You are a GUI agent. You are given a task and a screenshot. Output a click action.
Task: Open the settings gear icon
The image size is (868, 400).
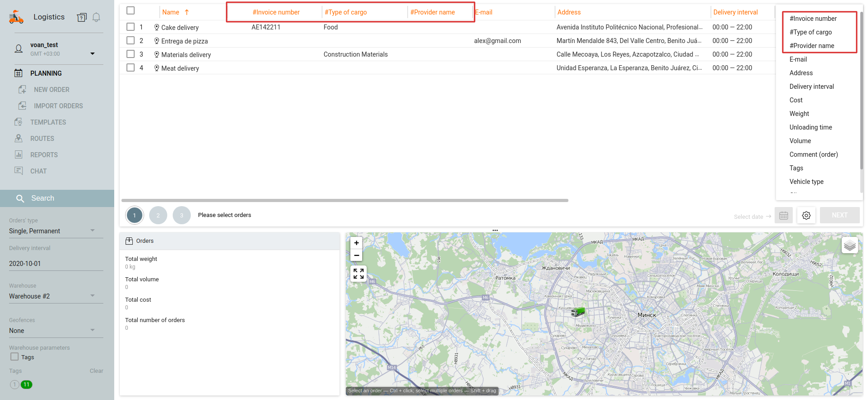click(806, 216)
